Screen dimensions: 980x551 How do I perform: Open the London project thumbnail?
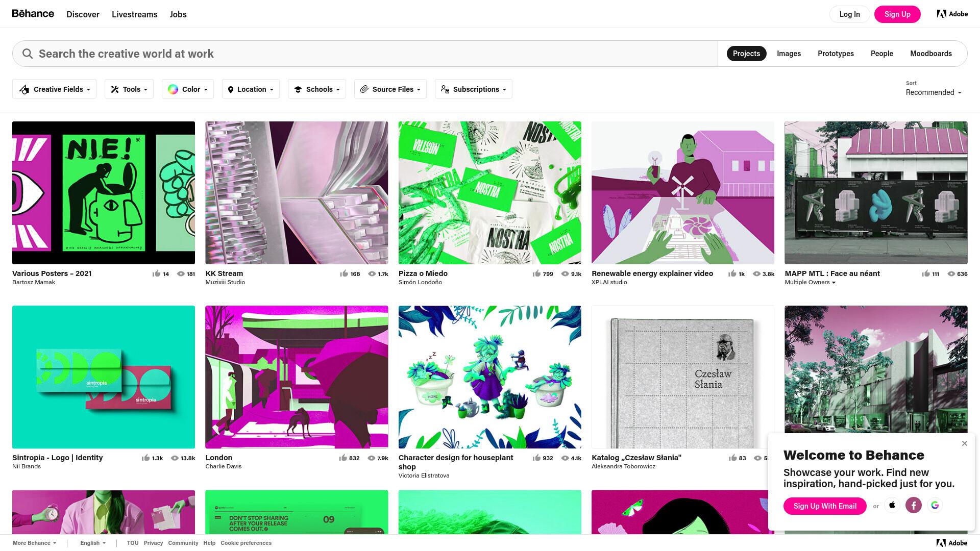tap(297, 377)
